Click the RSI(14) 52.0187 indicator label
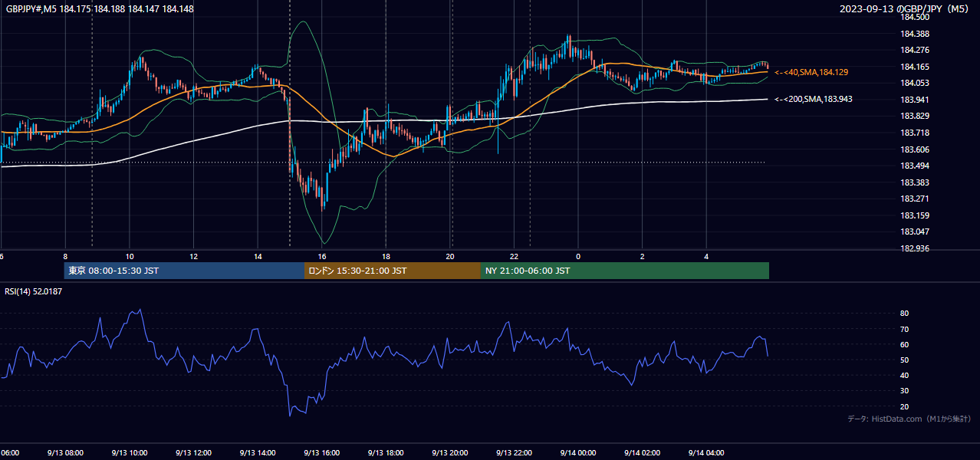The height and width of the screenshot is (460, 980). point(34,291)
